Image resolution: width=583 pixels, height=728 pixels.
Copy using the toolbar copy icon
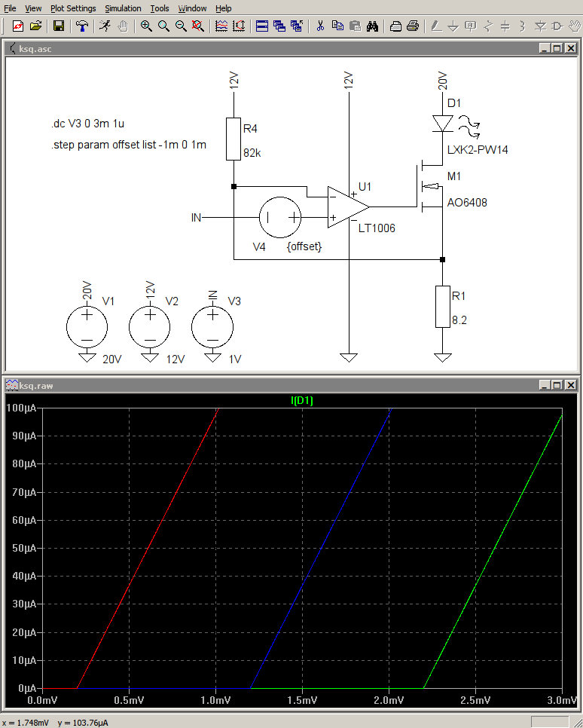click(x=337, y=26)
